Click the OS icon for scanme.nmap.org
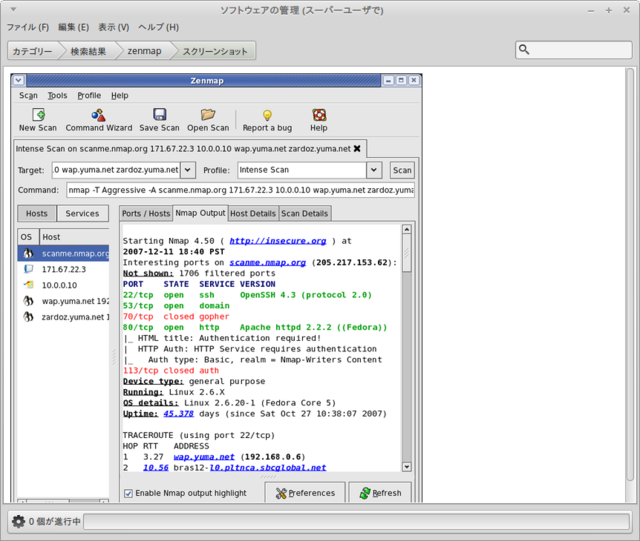 (x=28, y=254)
